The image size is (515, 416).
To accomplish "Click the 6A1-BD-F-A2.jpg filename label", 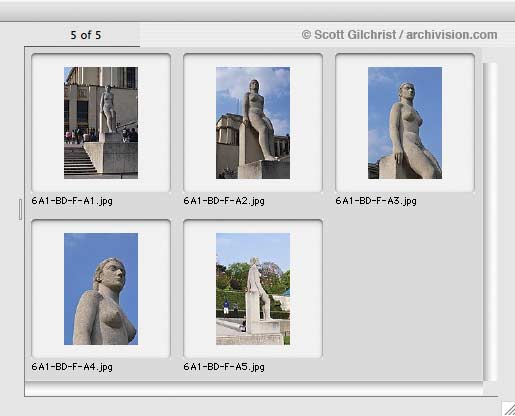I will click(x=224, y=201).
